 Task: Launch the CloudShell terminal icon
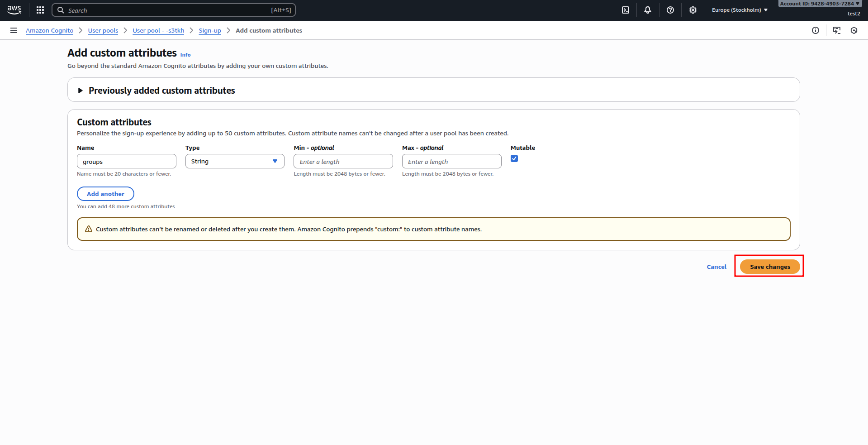(x=626, y=10)
